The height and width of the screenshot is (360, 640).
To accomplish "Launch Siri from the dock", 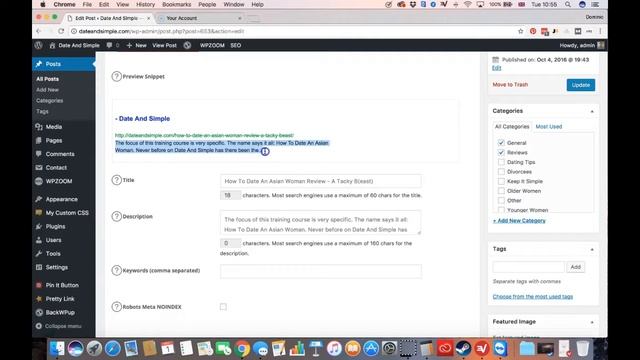I will click(x=76, y=349).
